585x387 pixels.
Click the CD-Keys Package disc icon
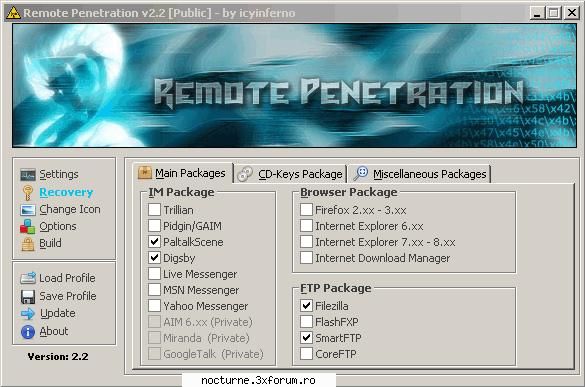pyautogui.click(x=245, y=174)
